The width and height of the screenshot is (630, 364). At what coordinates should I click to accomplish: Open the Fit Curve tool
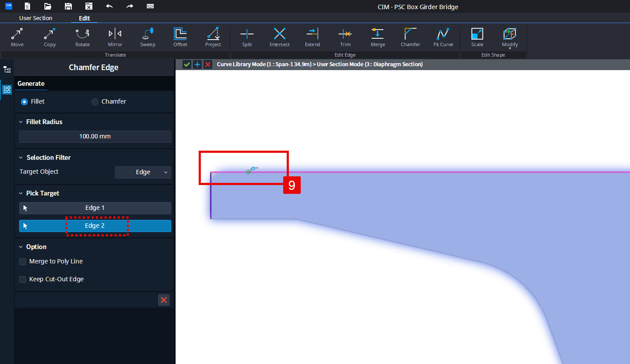tap(443, 37)
